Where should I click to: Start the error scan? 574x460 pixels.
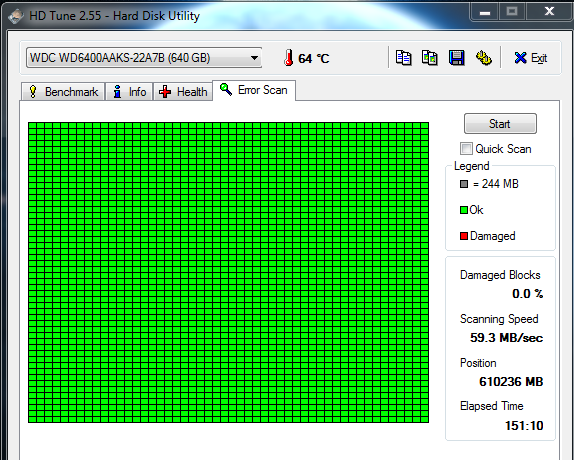click(x=500, y=124)
